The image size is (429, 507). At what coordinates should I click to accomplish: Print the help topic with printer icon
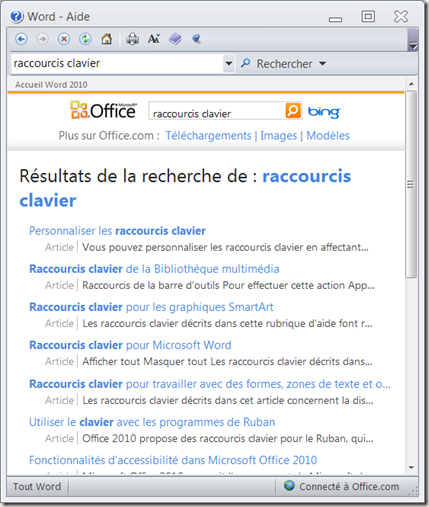click(132, 39)
